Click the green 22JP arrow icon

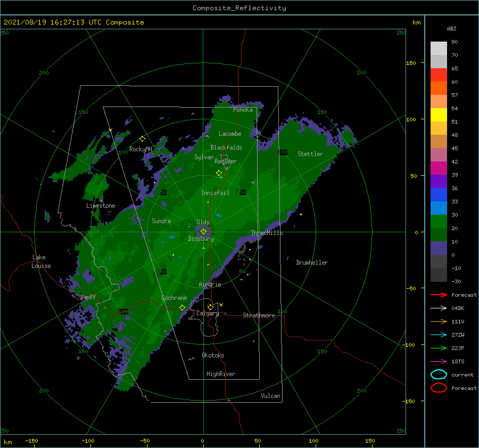pyautogui.click(x=439, y=348)
